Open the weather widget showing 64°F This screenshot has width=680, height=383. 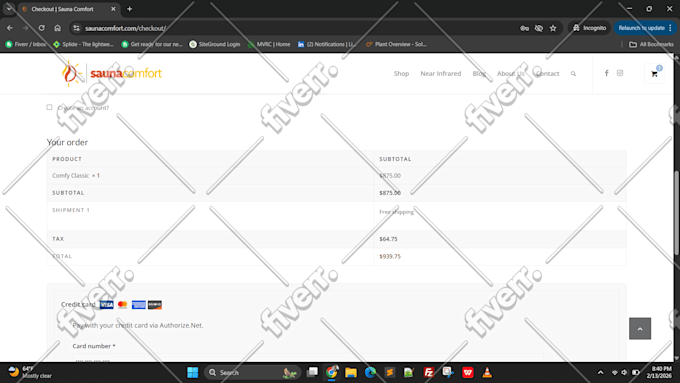(29, 373)
